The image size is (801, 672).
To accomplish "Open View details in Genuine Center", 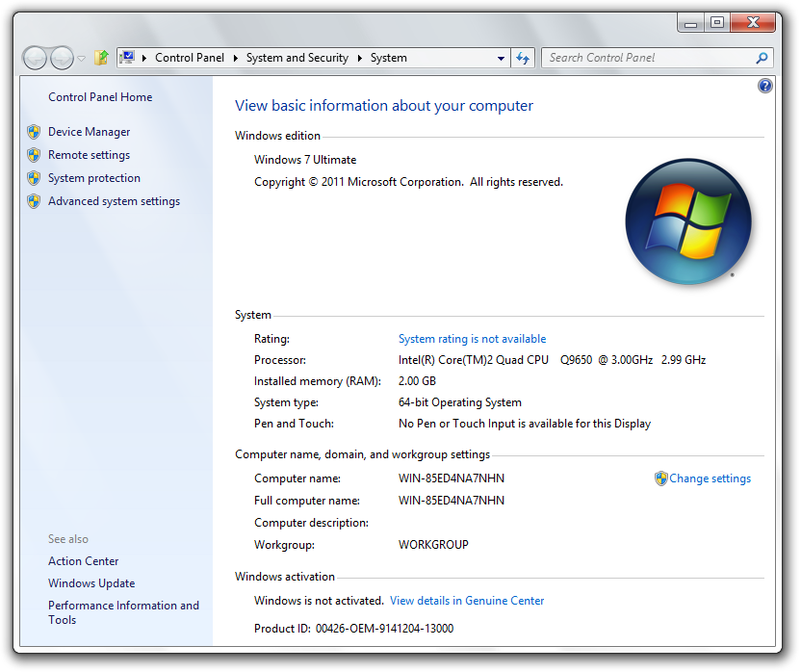I will [x=467, y=601].
